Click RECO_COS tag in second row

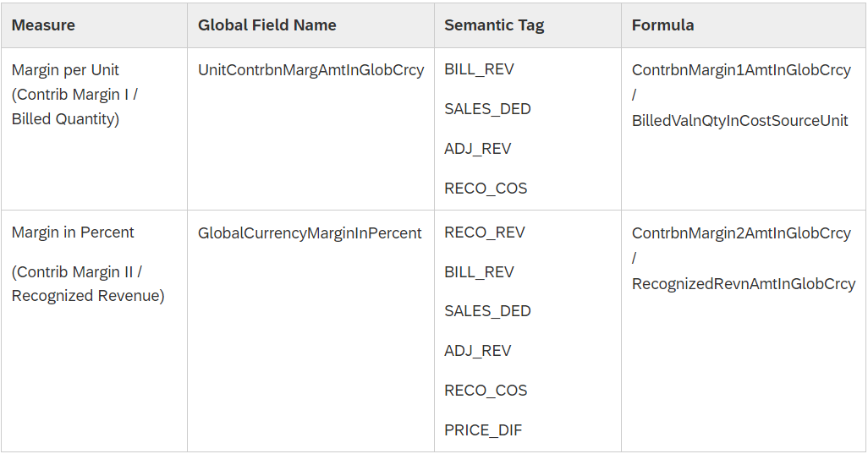click(x=486, y=391)
